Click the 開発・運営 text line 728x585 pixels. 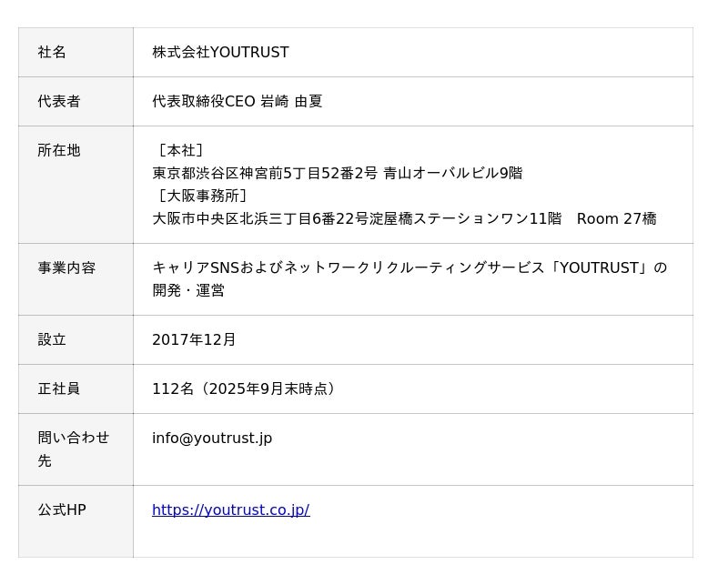click(188, 290)
